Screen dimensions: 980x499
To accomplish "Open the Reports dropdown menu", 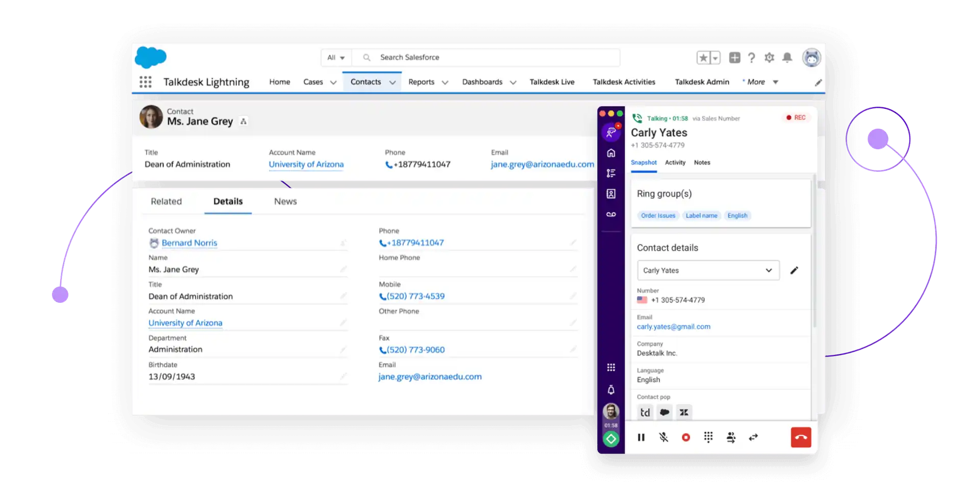I will point(428,82).
